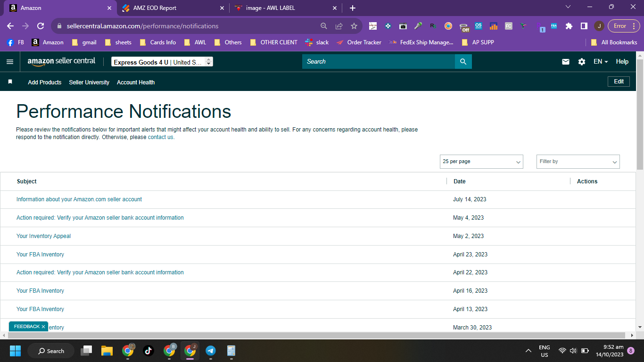Open the Order Tracker bookmark

pos(359,42)
